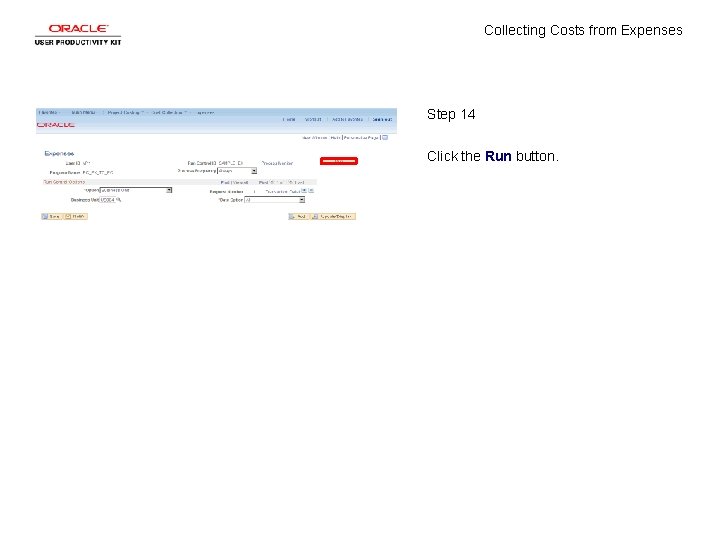Open the Favorites menu in the breadcrumb bar
The image size is (720, 540).
coord(48,112)
